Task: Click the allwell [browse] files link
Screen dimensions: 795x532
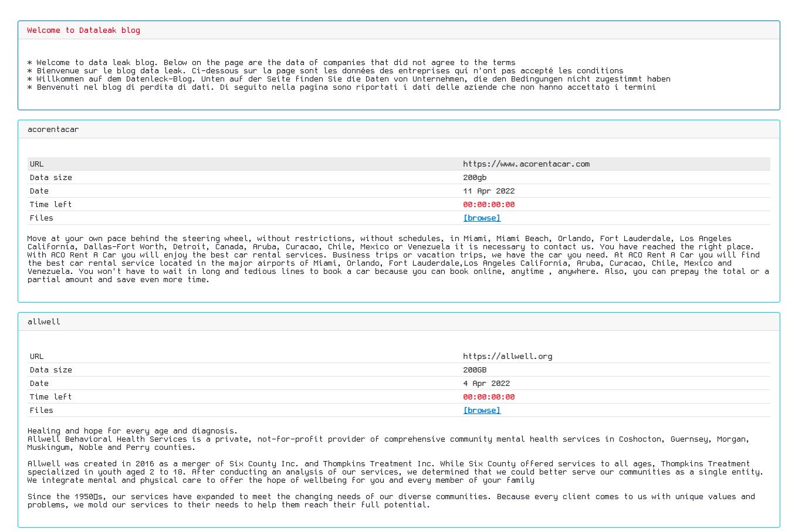Action: click(x=481, y=411)
